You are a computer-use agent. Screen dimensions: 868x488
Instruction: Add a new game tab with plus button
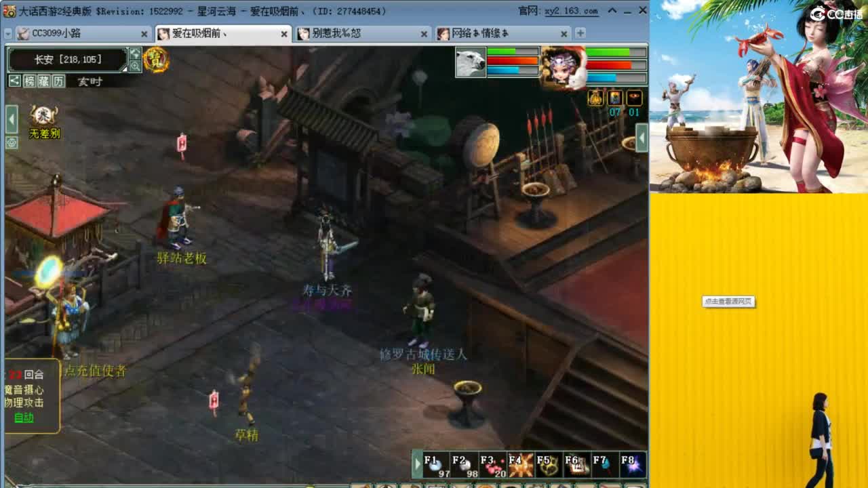pyautogui.click(x=580, y=33)
